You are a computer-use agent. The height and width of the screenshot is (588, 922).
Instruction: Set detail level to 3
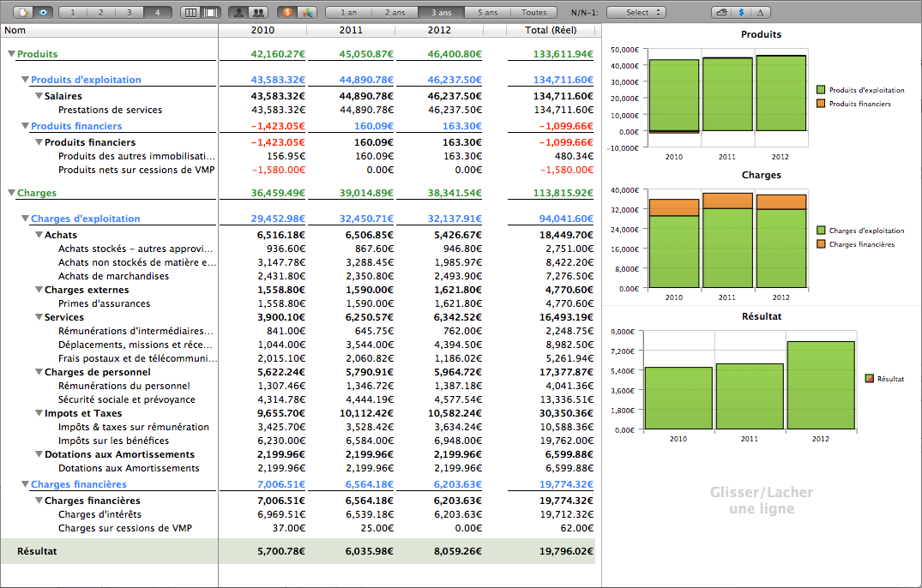pyautogui.click(x=129, y=13)
